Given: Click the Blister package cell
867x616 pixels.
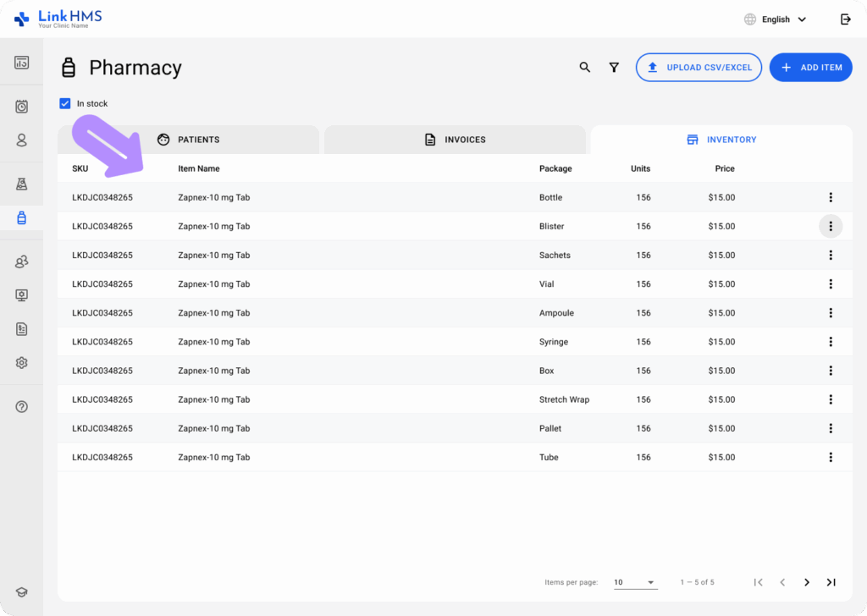Looking at the screenshot, I should click(552, 226).
